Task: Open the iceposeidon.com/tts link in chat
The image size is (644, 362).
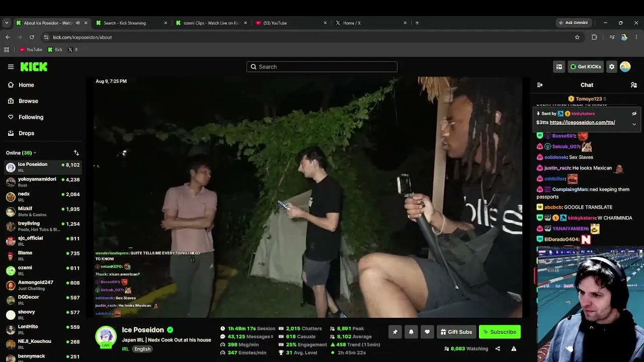Action: 582,123
